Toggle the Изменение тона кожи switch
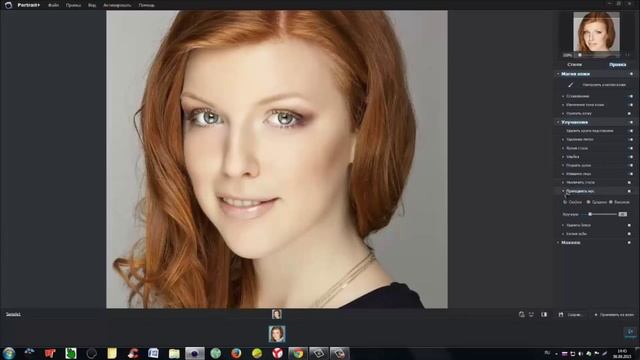Screen dimensions: 640x360 [x=631, y=105]
